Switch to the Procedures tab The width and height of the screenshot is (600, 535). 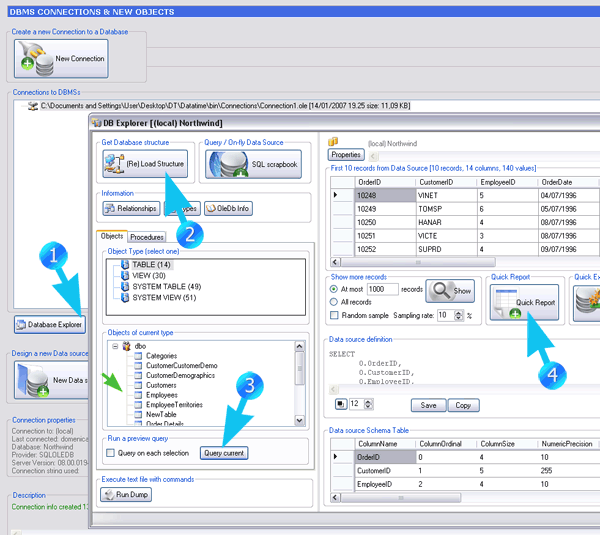(x=147, y=237)
